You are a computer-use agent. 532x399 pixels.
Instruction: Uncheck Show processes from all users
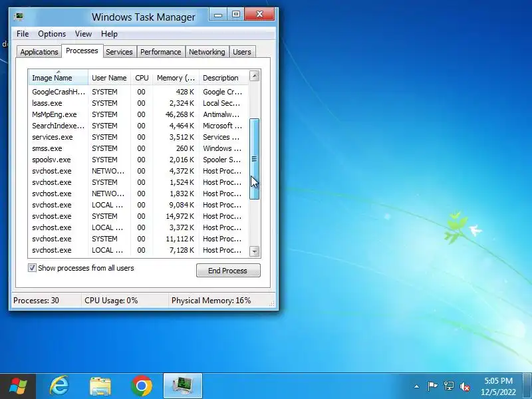(x=32, y=268)
